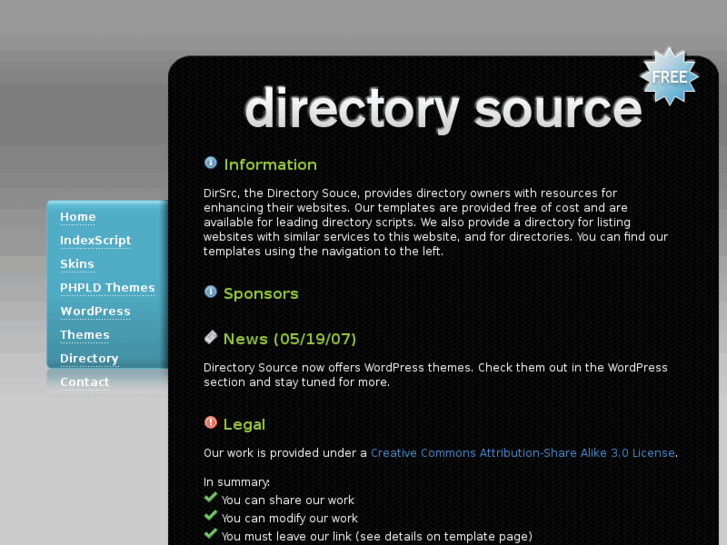The height and width of the screenshot is (545, 727).
Task: Select PHPLD Themes in the sidebar
Action: (x=107, y=288)
